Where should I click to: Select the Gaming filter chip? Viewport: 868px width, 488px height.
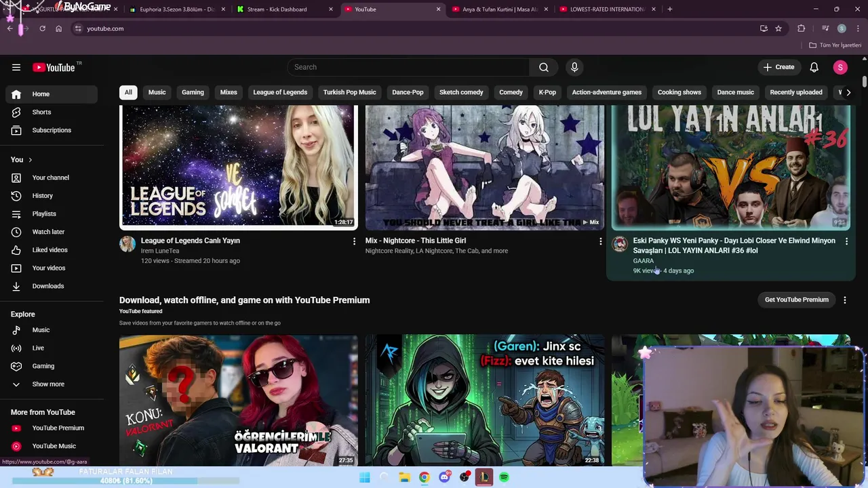193,92
